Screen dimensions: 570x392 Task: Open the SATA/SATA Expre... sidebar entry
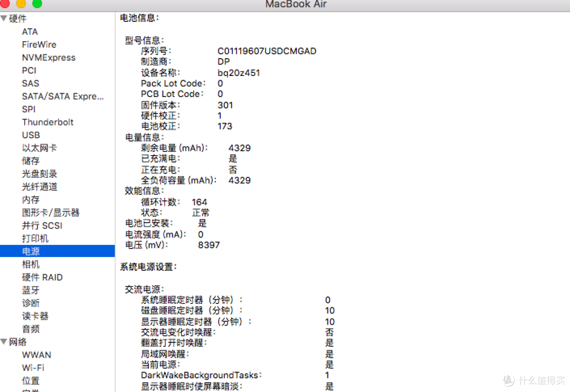tap(63, 96)
